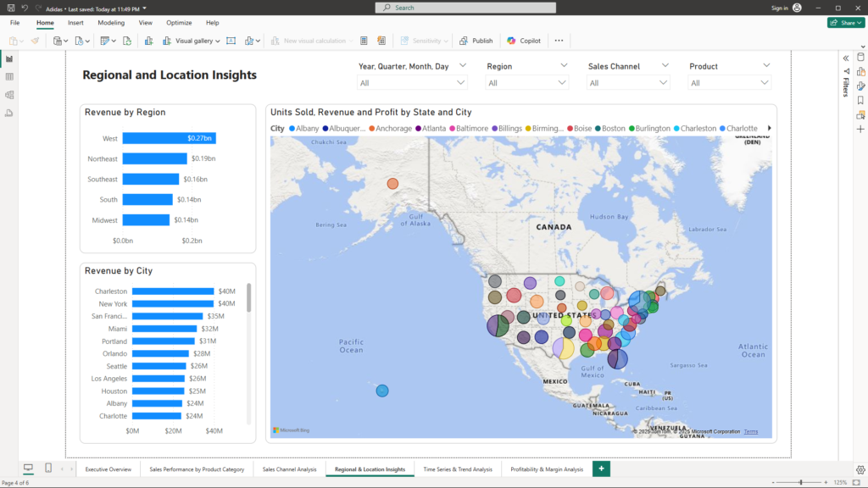Switch to Table view in left sidebar
The image size is (868, 488).
coord(9,76)
